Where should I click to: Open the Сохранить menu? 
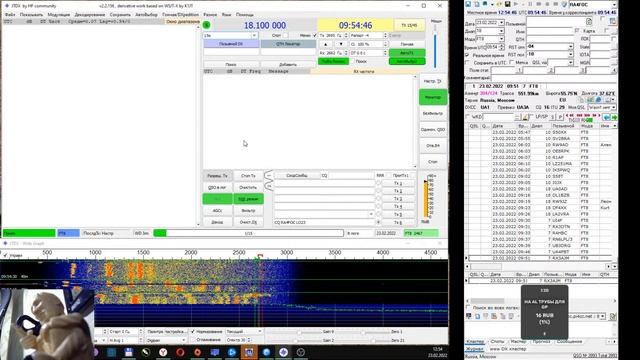click(120, 15)
